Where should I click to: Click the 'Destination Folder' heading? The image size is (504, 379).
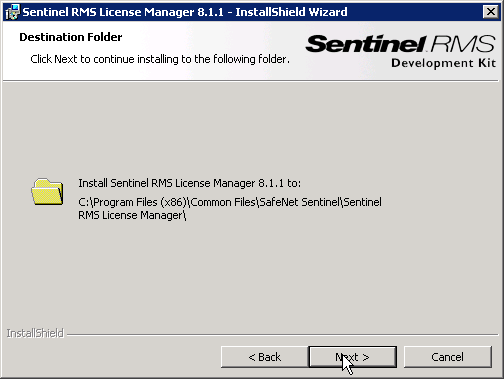tap(71, 37)
